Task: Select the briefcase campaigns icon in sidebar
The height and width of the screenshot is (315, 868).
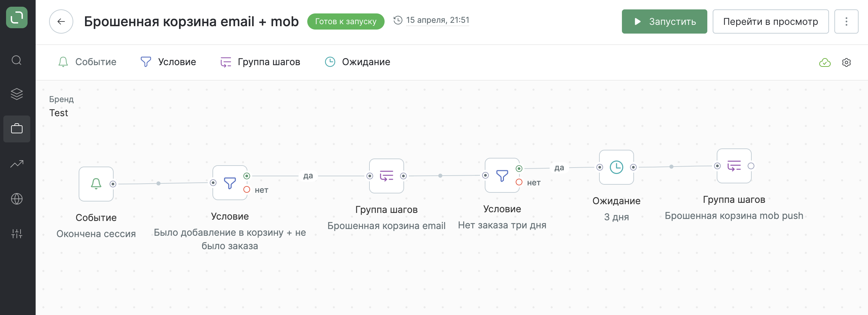Action: pos(16,129)
